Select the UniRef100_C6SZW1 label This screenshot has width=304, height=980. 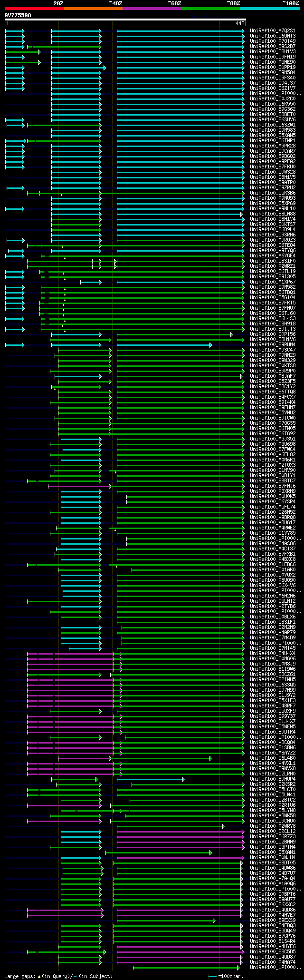[273, 125]
